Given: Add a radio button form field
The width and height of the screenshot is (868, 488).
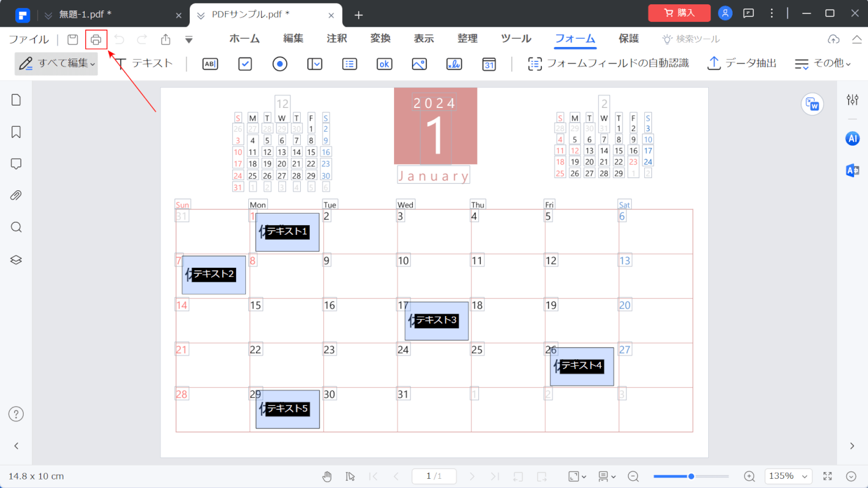Looking at the screenshot, I should (280, 63).
